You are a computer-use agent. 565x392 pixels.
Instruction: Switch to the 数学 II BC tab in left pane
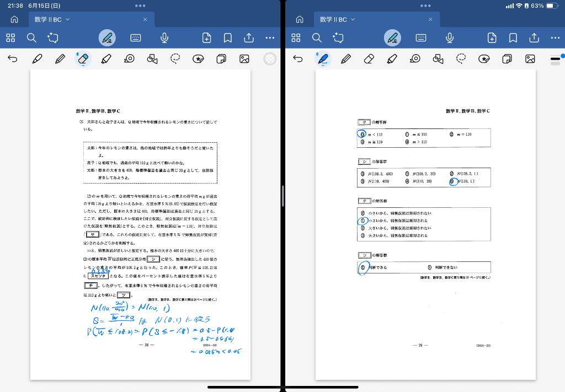tap(48, 19)
